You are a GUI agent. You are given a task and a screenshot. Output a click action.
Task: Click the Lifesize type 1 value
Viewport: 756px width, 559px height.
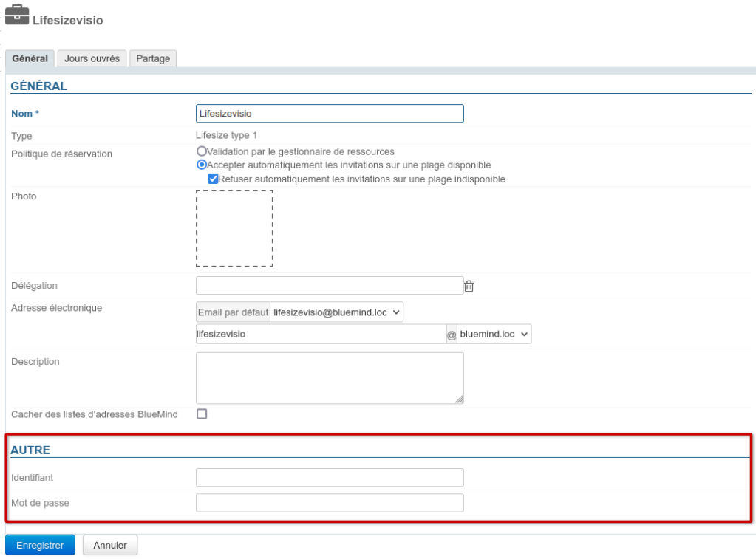(227, 135)
